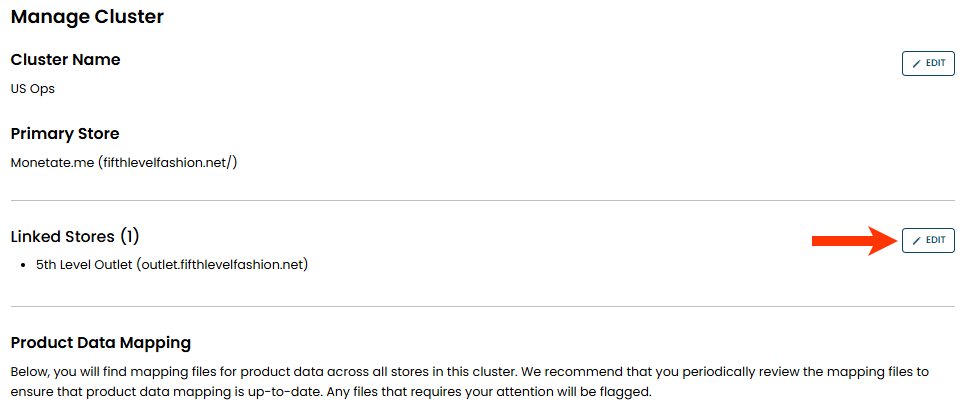The height and width of the screenshot is (403, 969).
Task: Click the divider line above Product Data Mapping
Action: [484, 306]
